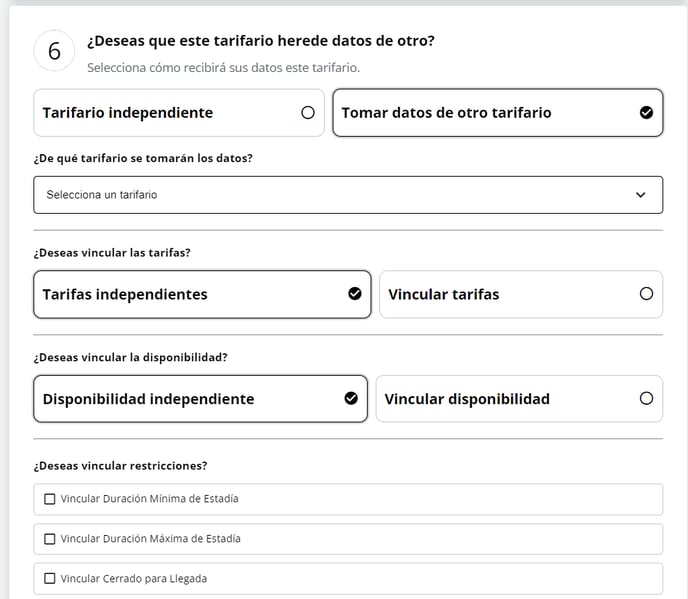Viewport: 688px width, 599px height.
Task: Select the 'Vincular tarifas' option text
Action: click(443, 294)
